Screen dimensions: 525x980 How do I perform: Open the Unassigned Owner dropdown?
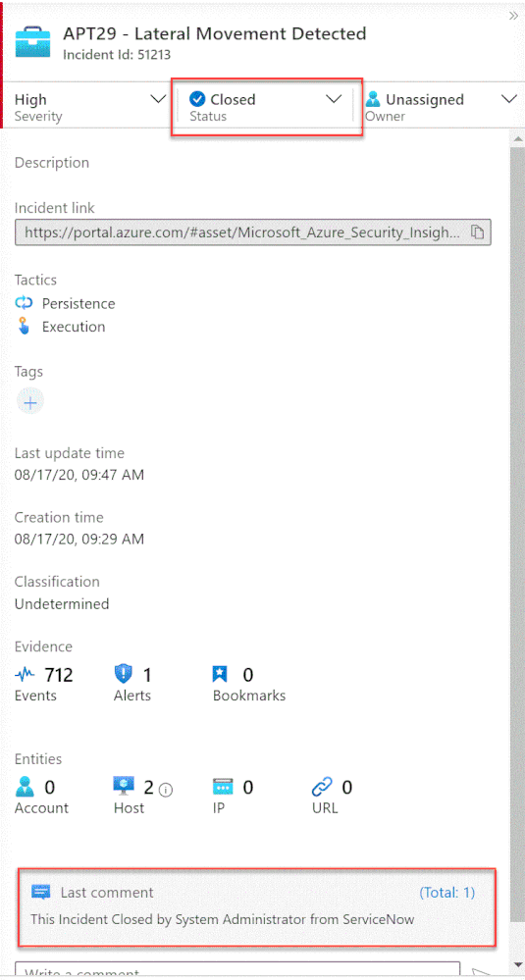tap(442, 106)
